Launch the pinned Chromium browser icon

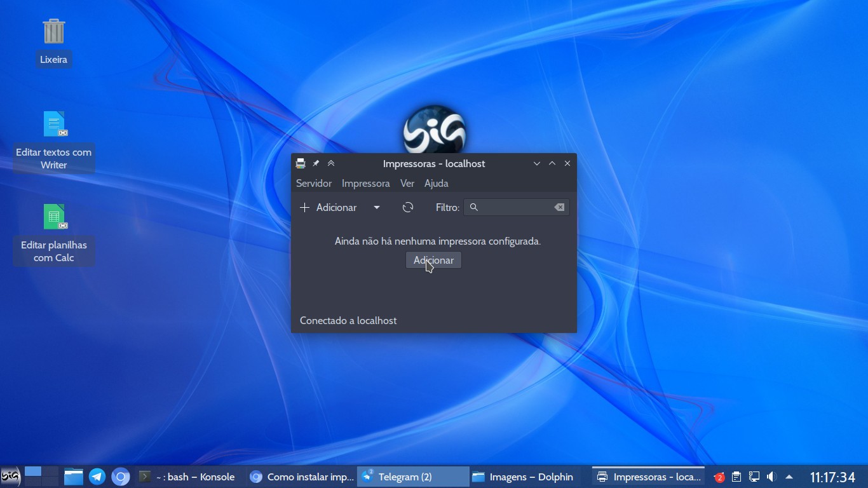pos(121,477)
